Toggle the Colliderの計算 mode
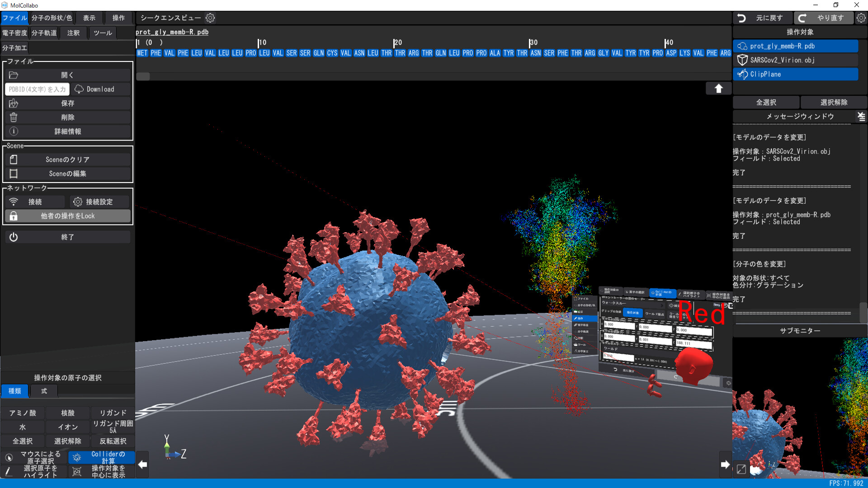 pos(77,457)
